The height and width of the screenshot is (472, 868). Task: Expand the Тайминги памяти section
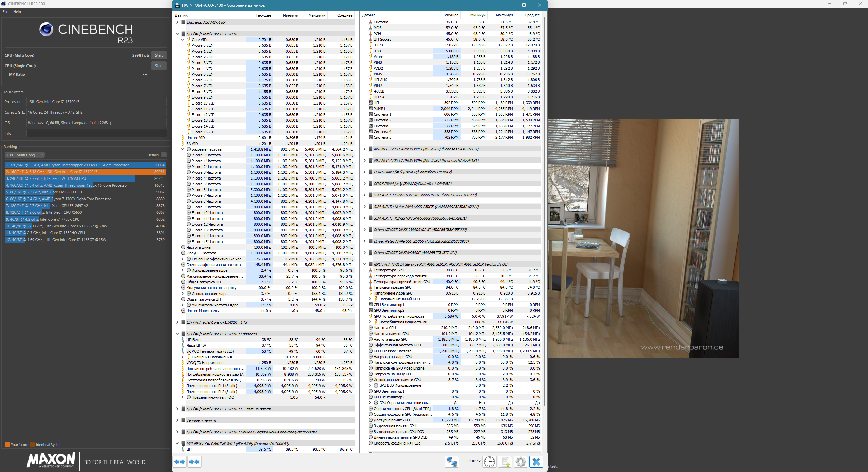point(177,420)
